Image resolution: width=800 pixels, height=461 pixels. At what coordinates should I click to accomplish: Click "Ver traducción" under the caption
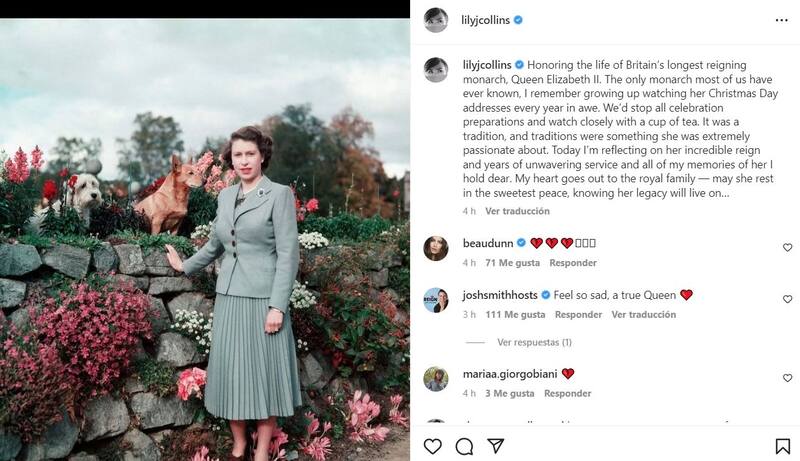pos(520,211)
